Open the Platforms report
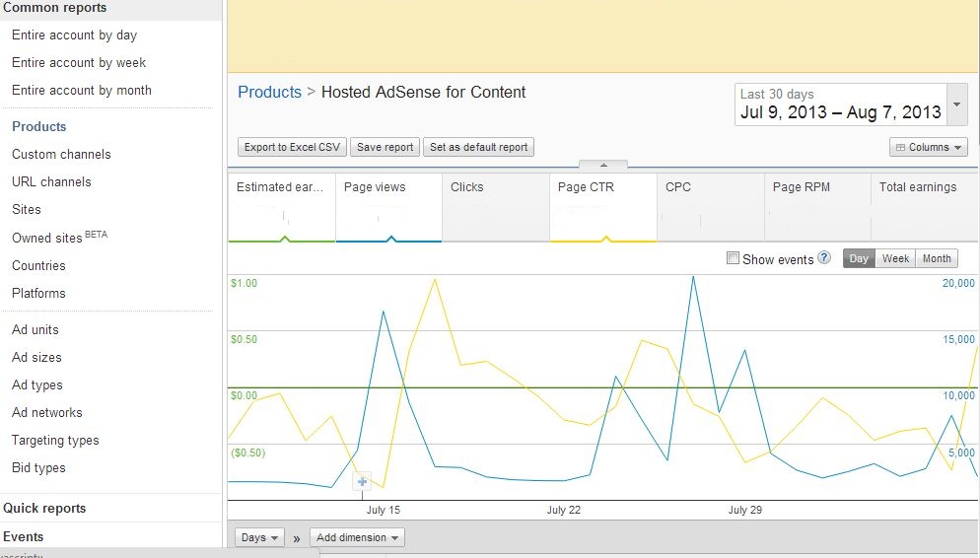 coord(38,293)
